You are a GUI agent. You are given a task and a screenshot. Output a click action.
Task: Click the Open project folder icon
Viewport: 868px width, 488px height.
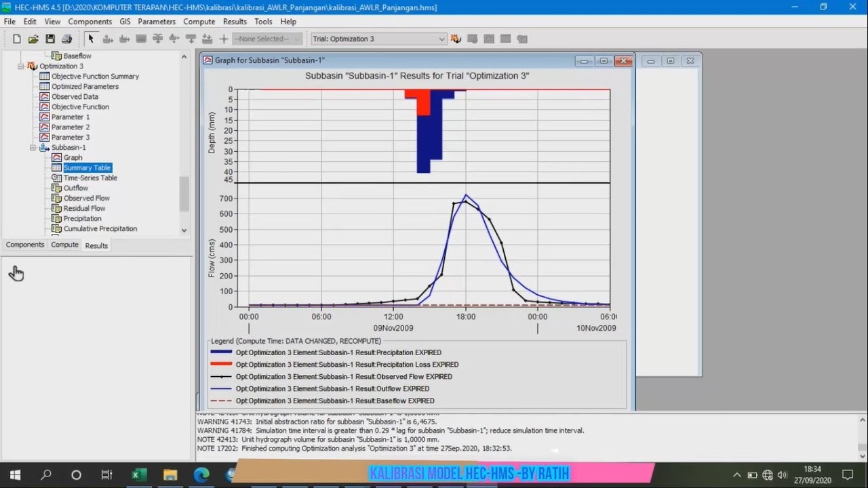(x=33, y=39)
